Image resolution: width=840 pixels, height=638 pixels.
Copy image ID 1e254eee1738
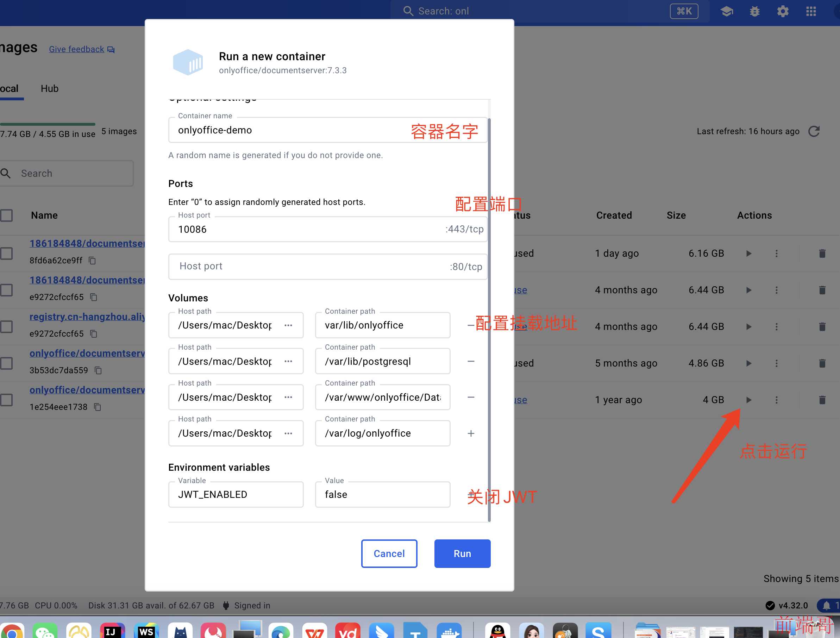click(x=97, y=407)
